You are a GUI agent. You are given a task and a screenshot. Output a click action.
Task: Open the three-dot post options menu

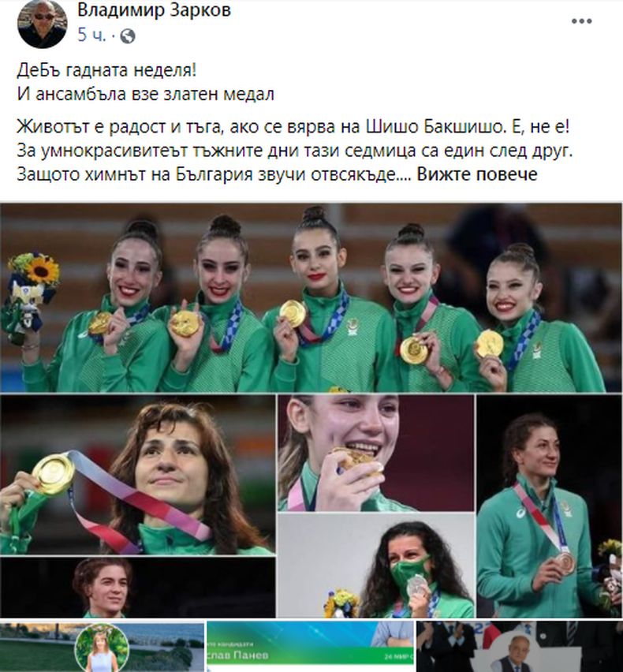click(x=581, y=21)
